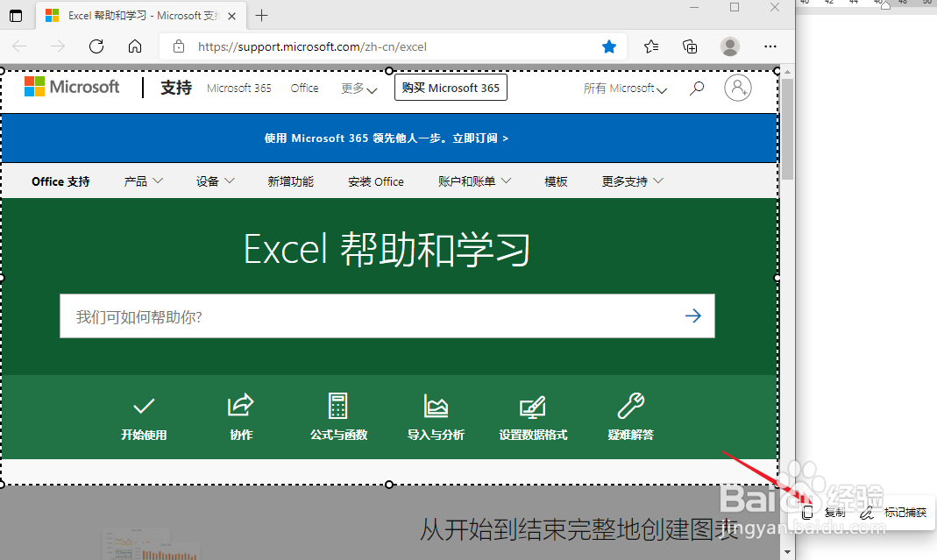The width and height of the screenshot is (937, 560).
Task: Open the 安装 Office menu item
Action: point(376,181)
